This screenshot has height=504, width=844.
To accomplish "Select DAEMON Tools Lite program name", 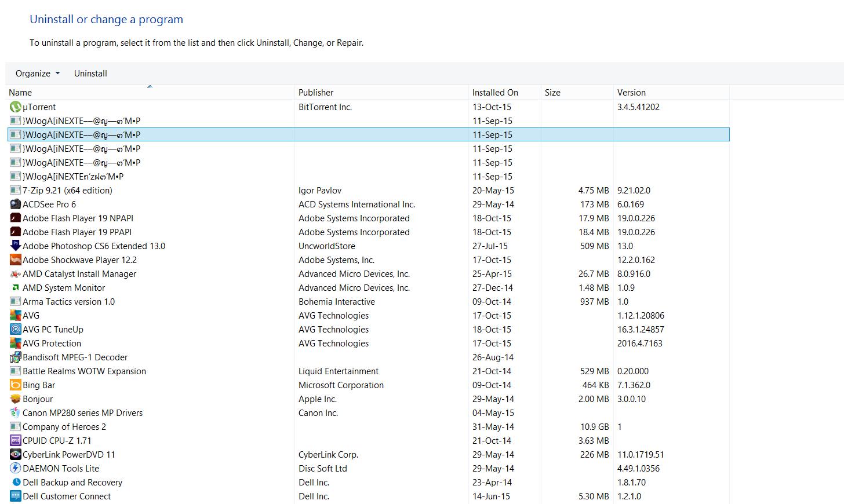I will click(61, 469).
